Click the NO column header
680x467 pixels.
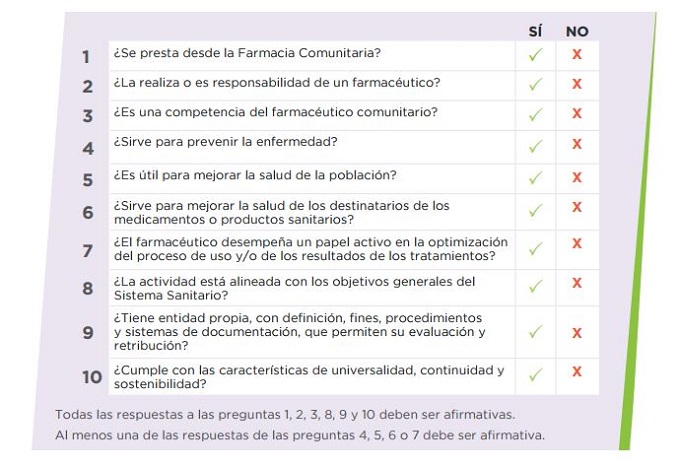(577, 31)
